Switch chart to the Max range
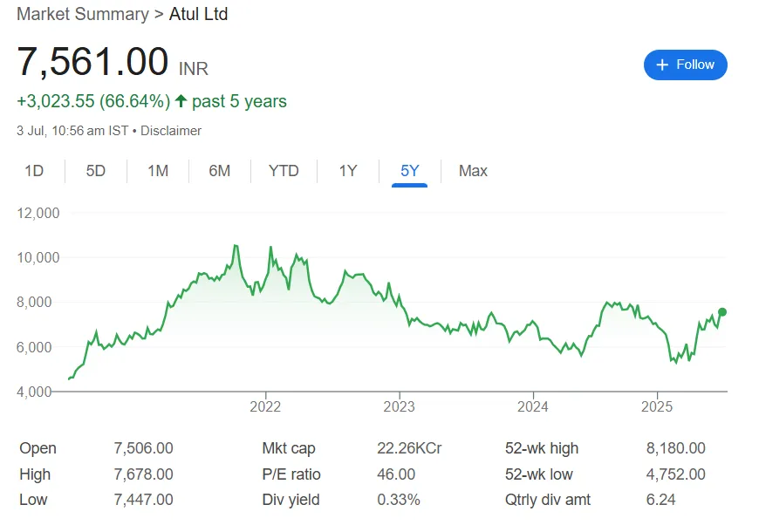Image resolution: width=759 pixels, height=532 pixels. (x=473, y=171)
